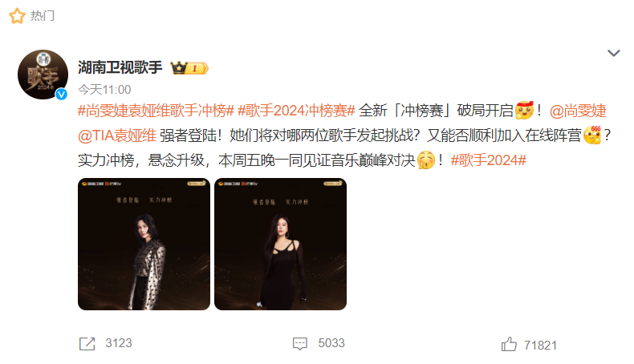Open comments via speech bubble icon
Image resolution: width=634 pixels, height=364 pixels.
click(300, 344)
